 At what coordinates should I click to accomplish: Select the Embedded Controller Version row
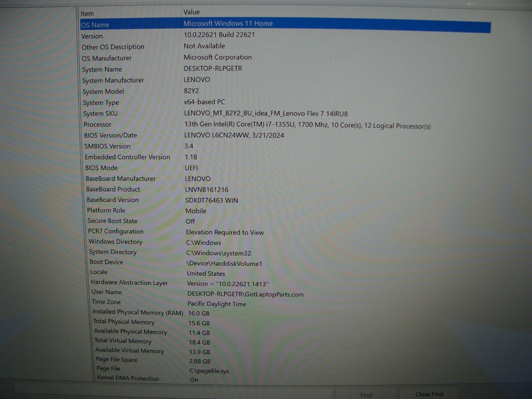click(127, 157)
